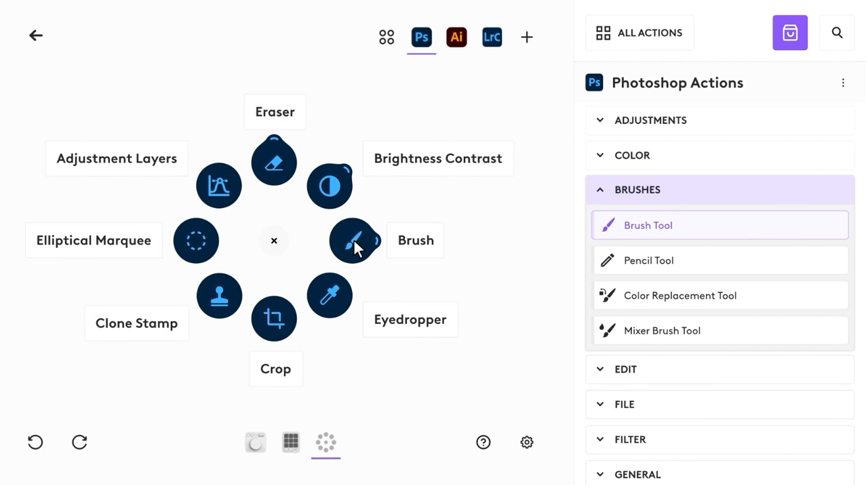The width and height of the screenshot is (868, 488).
Task: Select the Actions Ring view tab
Action: pyautogui.click(x=325, y=443)
